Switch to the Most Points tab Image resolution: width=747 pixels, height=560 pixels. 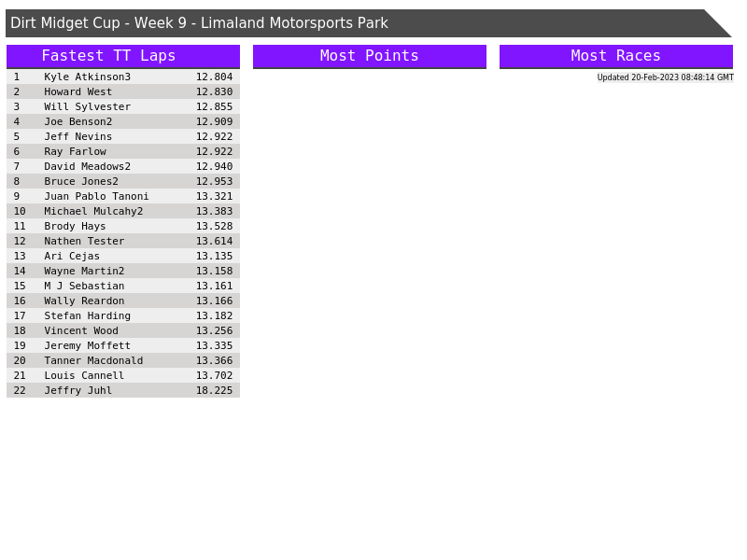pyautogui.click(x=369, y=56)
